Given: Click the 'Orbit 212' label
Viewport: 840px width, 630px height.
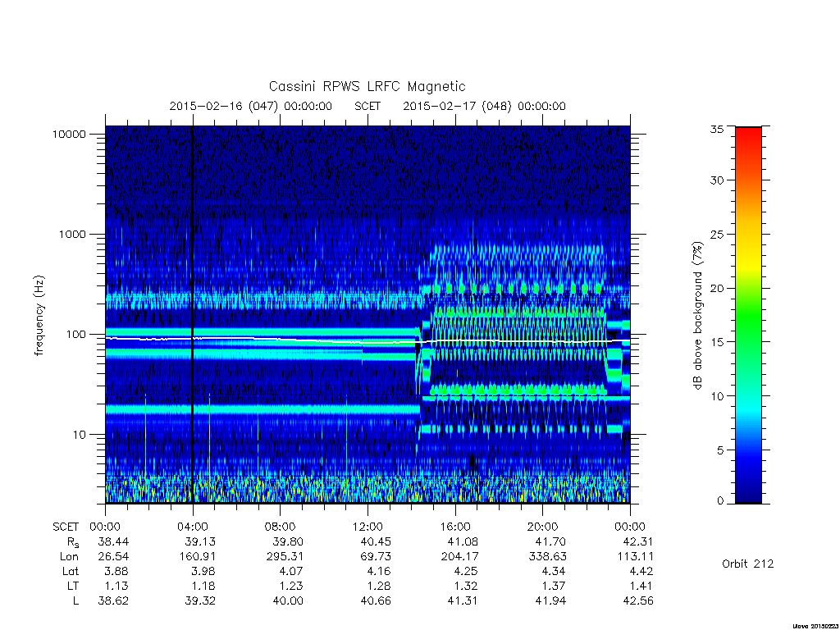Looking at the screenshot, I should click(748, 564).
